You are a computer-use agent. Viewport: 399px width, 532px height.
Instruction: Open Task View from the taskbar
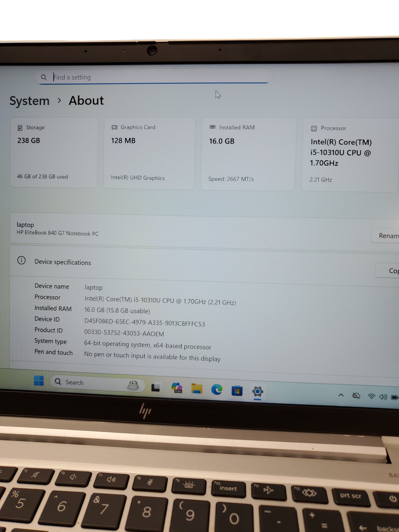coord(156,387)
